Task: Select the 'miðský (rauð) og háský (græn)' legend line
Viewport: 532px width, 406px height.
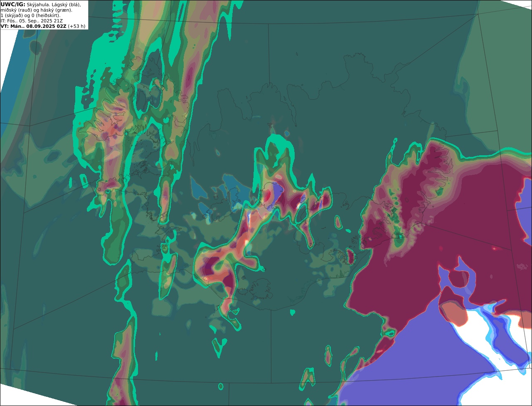Action: 36,10
